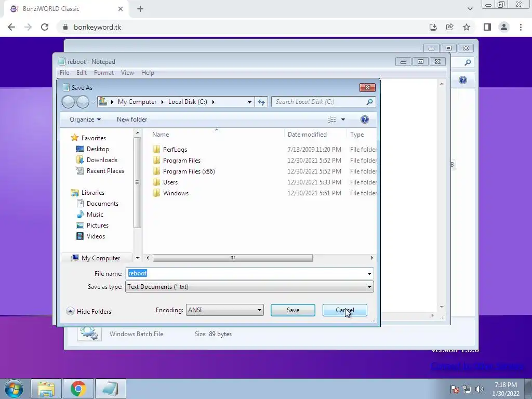
Task: Click the volume speaker icon in the system tray
Action: pos(480,389)
